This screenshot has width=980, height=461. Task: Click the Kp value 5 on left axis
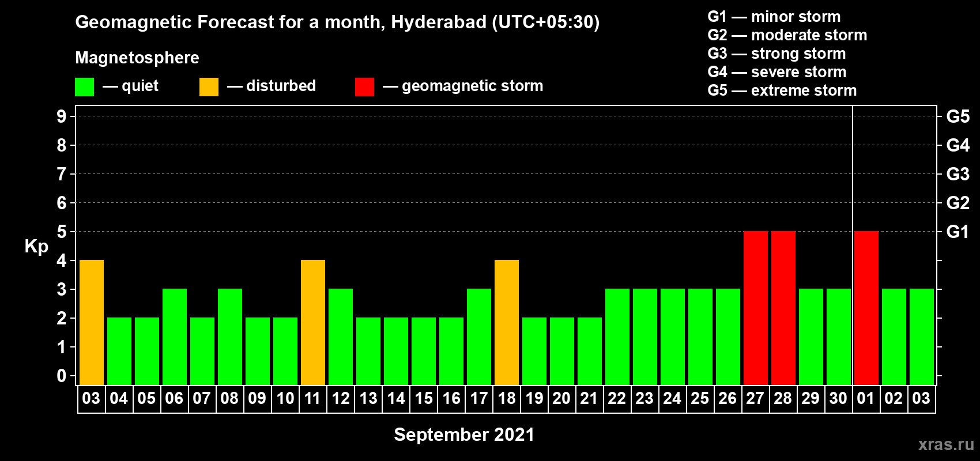point(62,232)
